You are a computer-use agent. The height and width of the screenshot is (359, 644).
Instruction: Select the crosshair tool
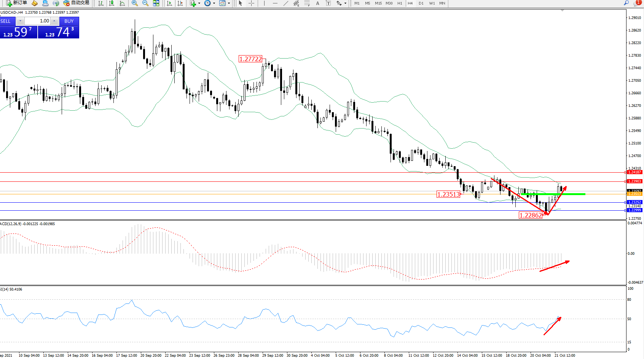tap(252, 3)
